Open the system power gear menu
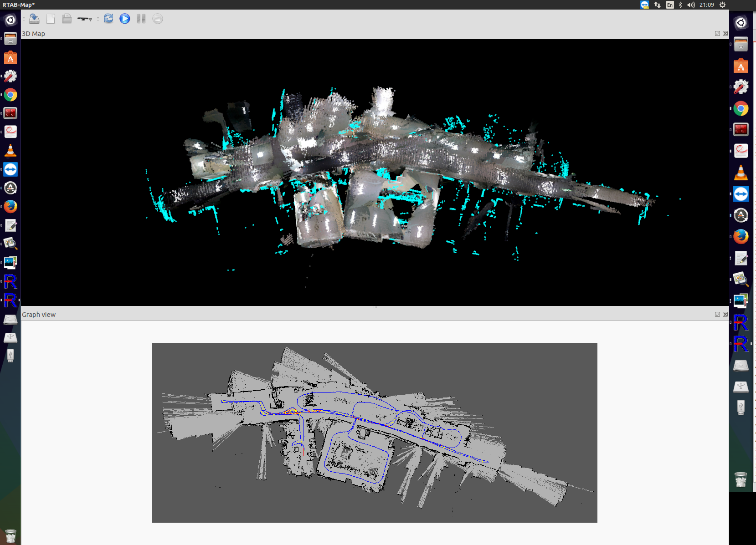Image resolution: width=756 pixels, height=545 pixels. pos(722,5)
